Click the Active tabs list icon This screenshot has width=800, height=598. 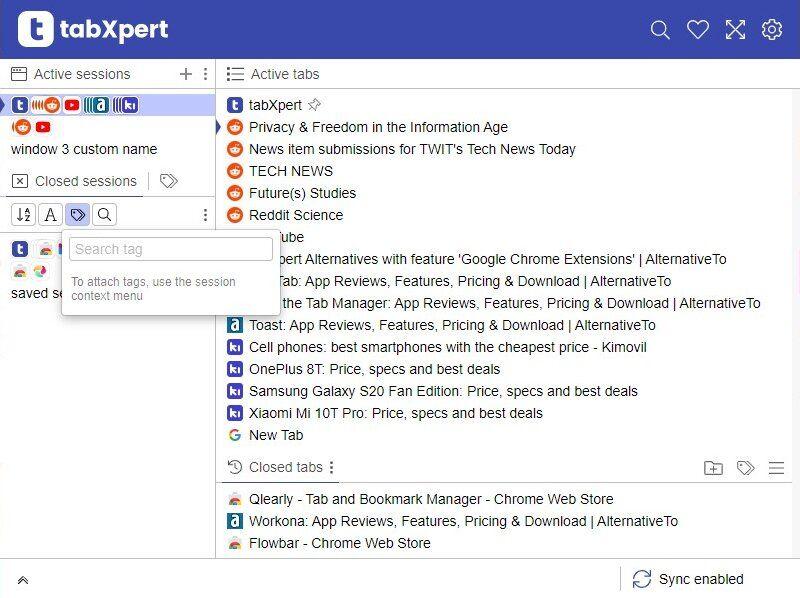click(x=235, y=74)
